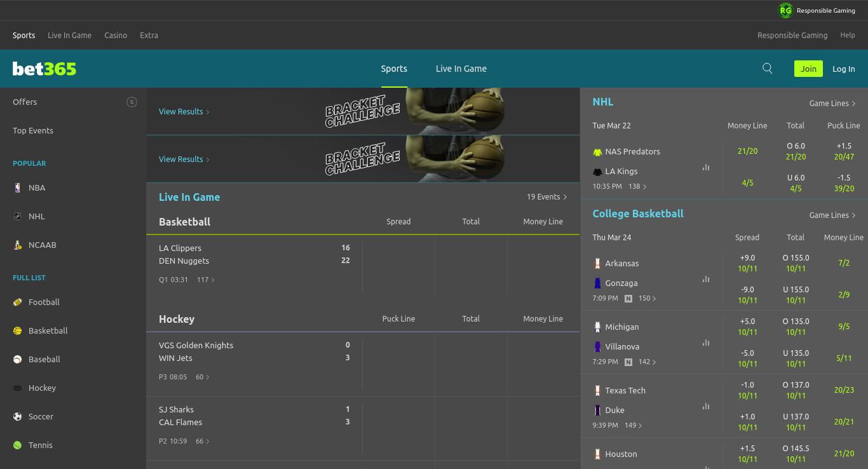Select Predators +1.5 puck line 20/47

click(843, 151)
